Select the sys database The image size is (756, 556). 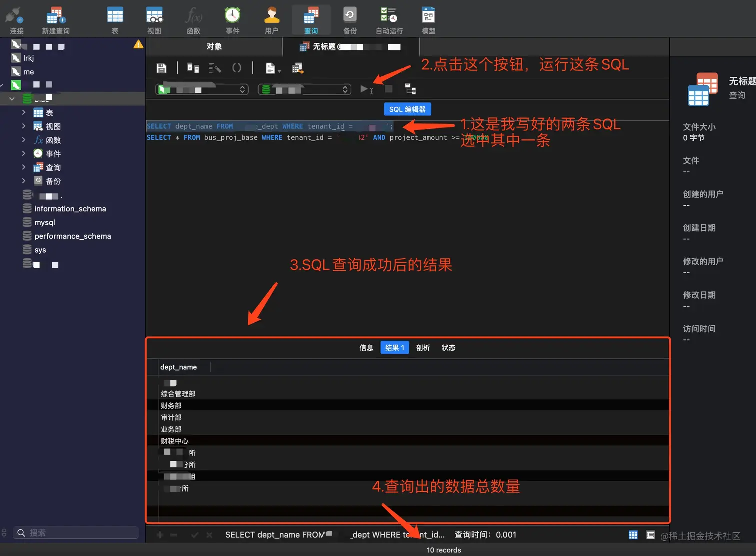pos(40,250)
